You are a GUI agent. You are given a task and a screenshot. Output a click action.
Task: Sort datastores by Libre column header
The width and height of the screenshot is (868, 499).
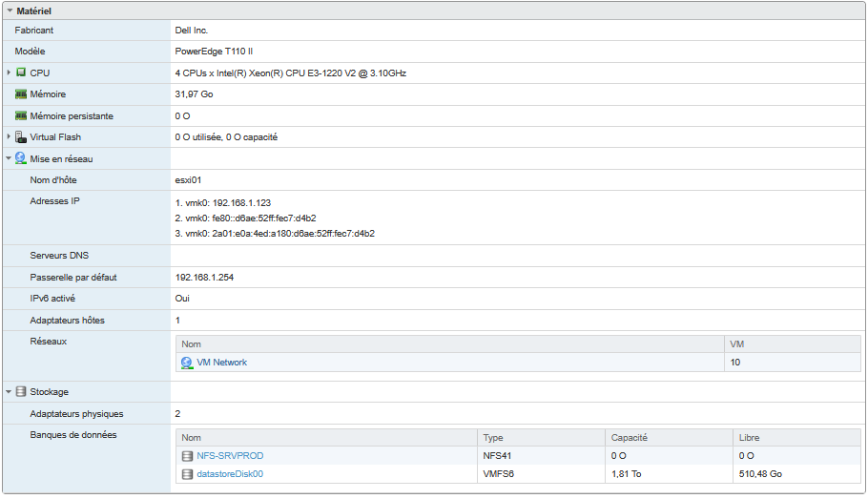click(x=750, y=438)
